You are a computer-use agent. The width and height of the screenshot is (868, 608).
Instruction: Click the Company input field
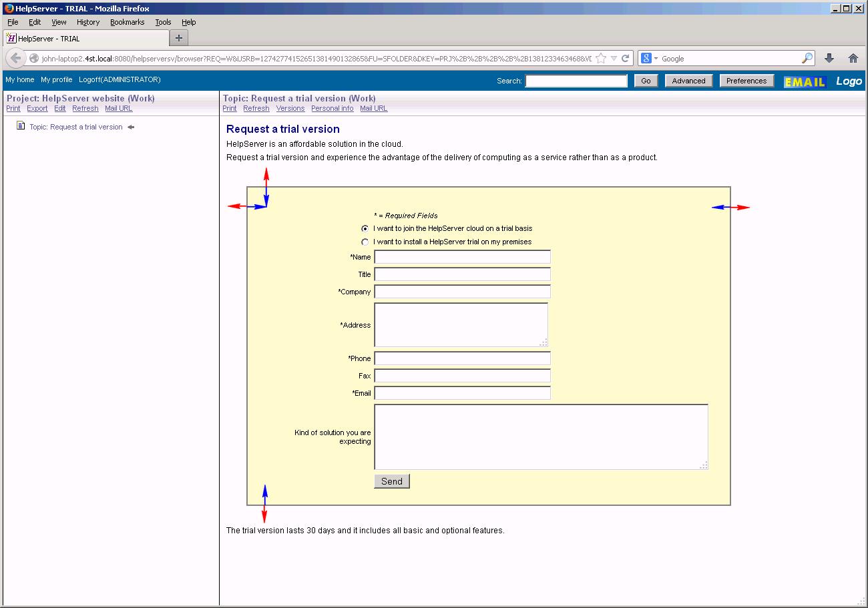pos(462,292)
